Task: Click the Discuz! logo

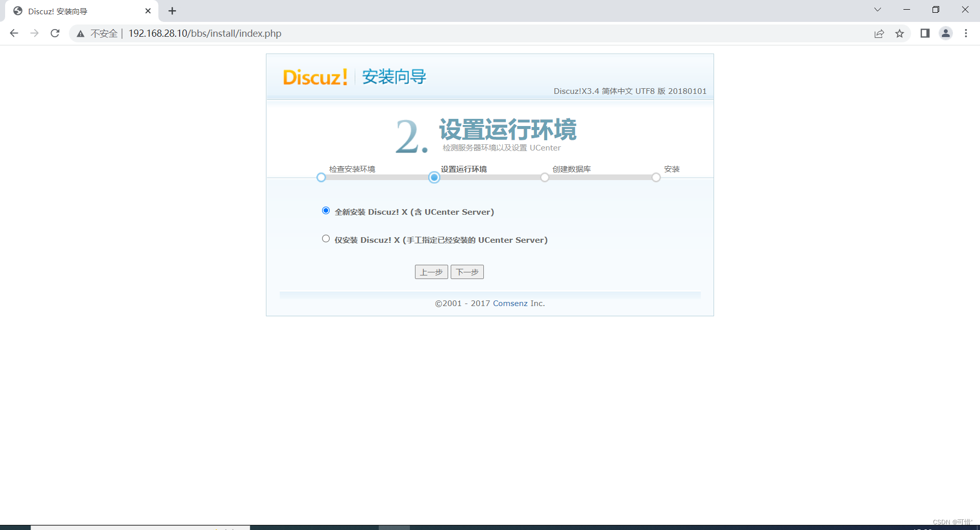Action: (x=315, y=77)
